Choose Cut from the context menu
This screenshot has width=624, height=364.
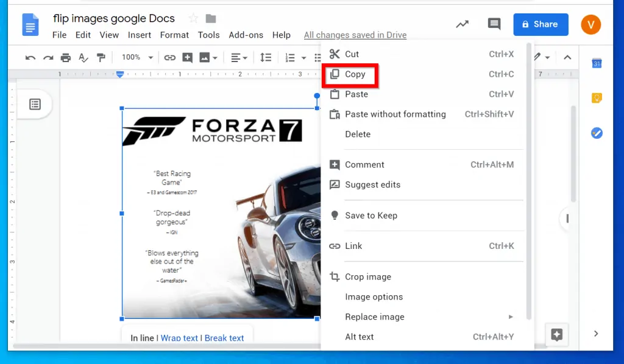[424, 54]
